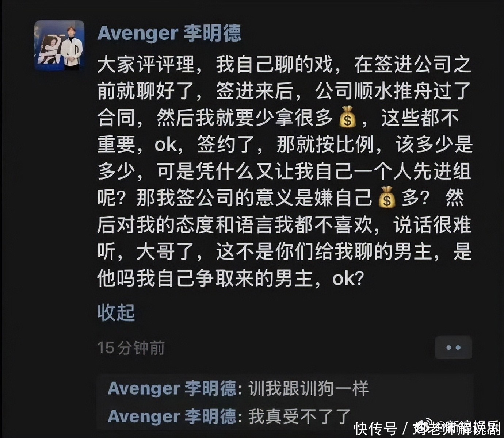Collapse the post with 收起
Viewport: 504px width, 438px height.
116,313
